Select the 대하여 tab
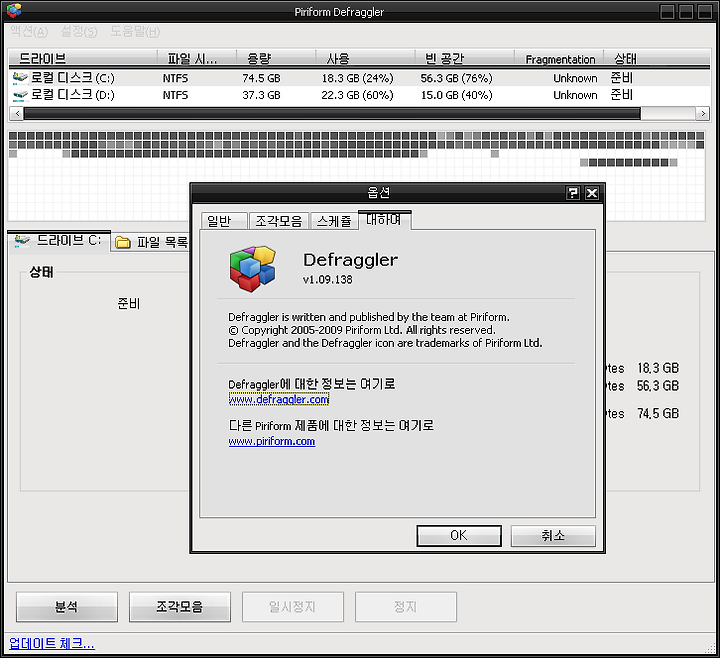Image resolution: width=720 pixels, height=658 pixels. [x=384, y=219]
